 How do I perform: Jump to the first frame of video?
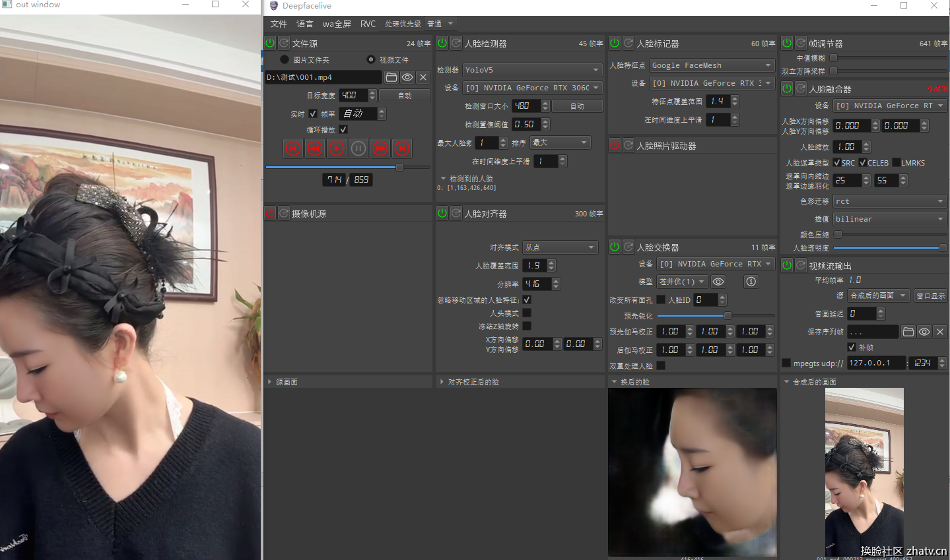[x=293, y=148]
